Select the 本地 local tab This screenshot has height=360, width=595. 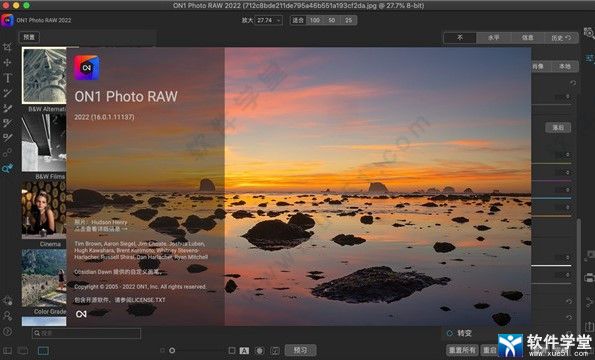click(x=565, y=66)
